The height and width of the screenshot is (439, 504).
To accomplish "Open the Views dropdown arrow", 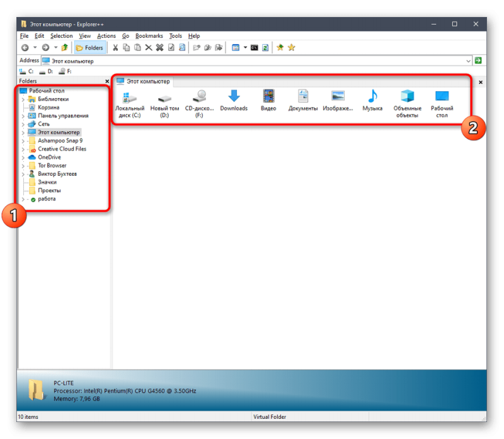I will pos(245,48).
